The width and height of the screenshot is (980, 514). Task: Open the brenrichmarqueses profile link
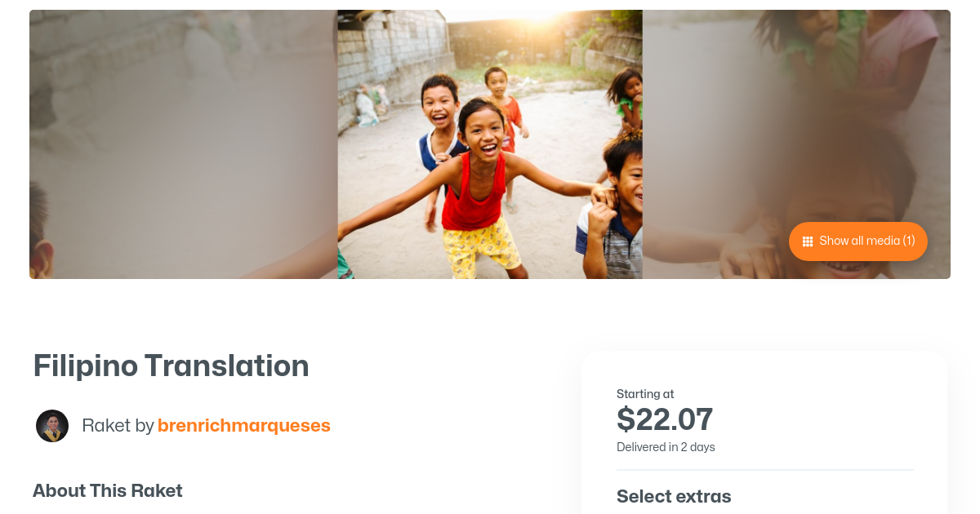(x=243, y=426)
